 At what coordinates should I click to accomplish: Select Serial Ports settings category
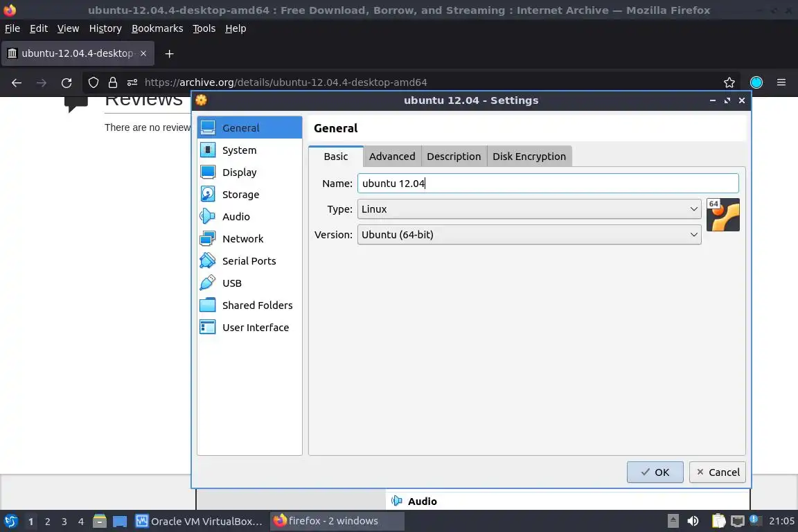pyautogui.click(x=249, y=260)
